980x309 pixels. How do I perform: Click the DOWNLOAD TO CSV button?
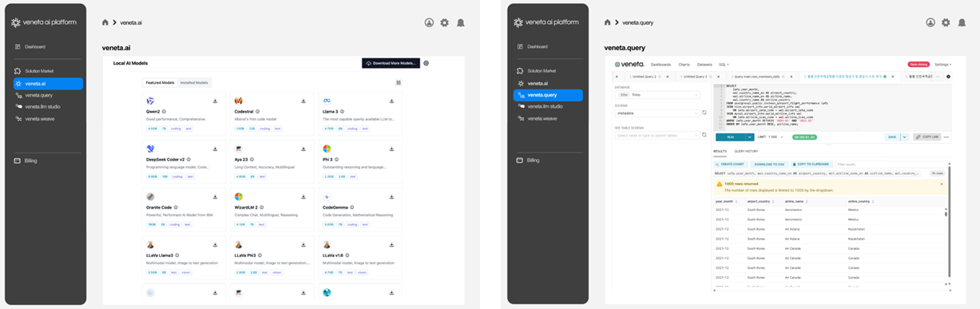coord(770,164)
